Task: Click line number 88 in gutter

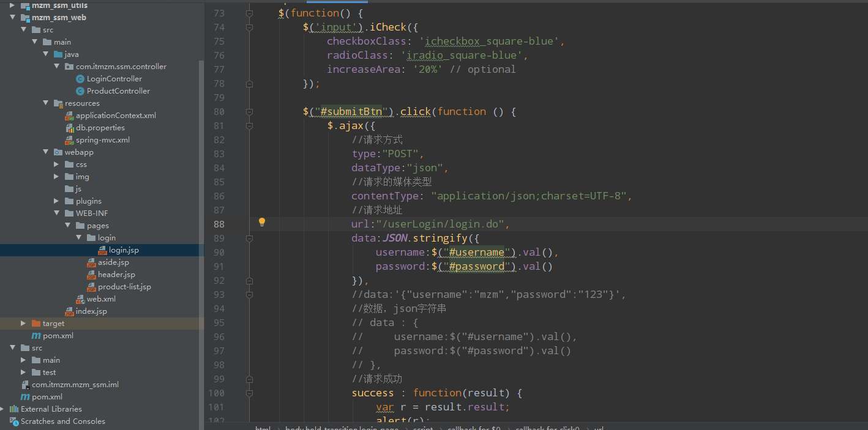Action: [x=219, y=224]
